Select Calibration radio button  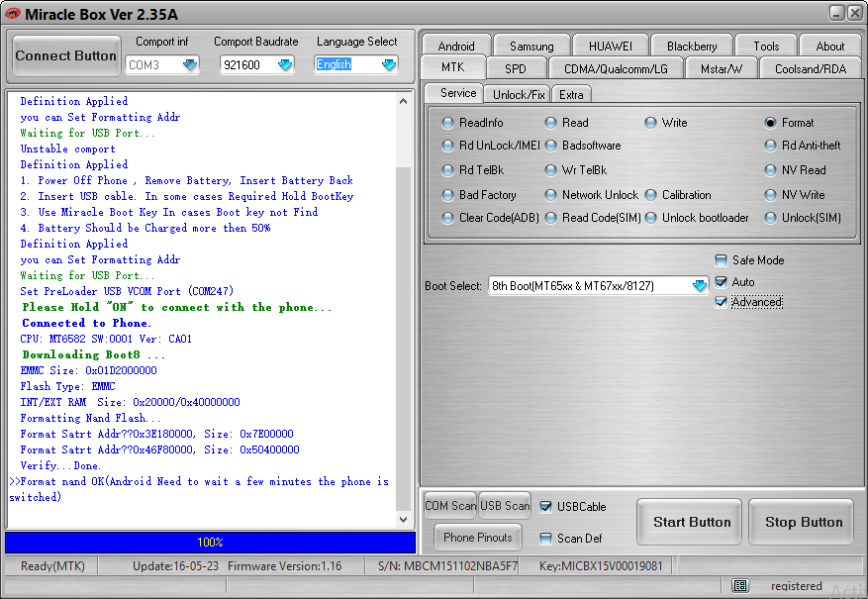tap(651, 195)
